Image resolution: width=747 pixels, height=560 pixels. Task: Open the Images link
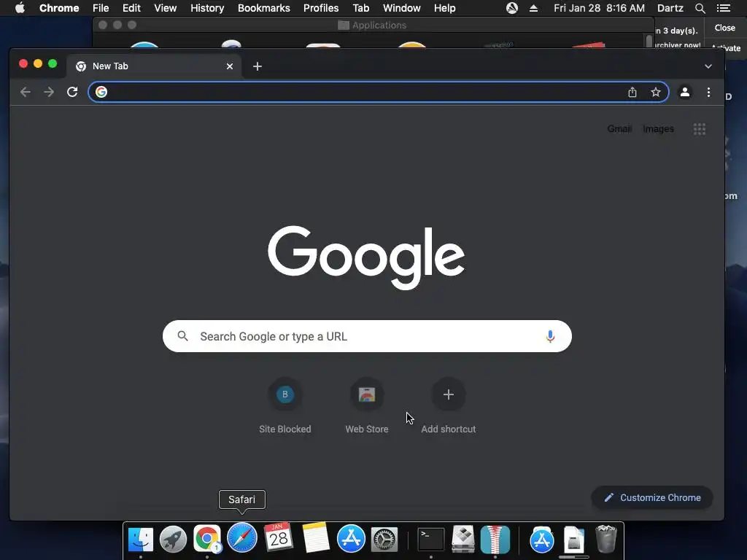coord(658,129)
